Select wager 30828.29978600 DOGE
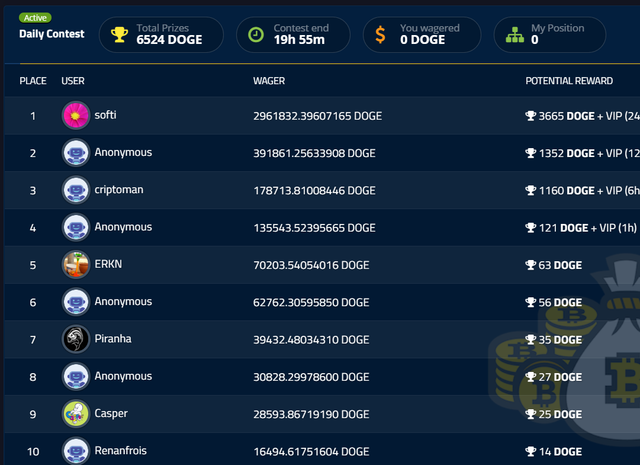 [311, 377]
